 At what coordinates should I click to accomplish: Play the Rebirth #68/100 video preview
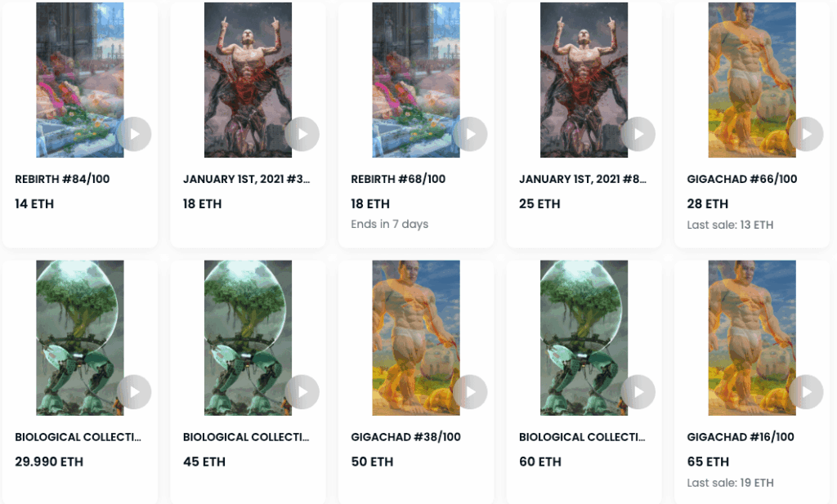[470, 134]
